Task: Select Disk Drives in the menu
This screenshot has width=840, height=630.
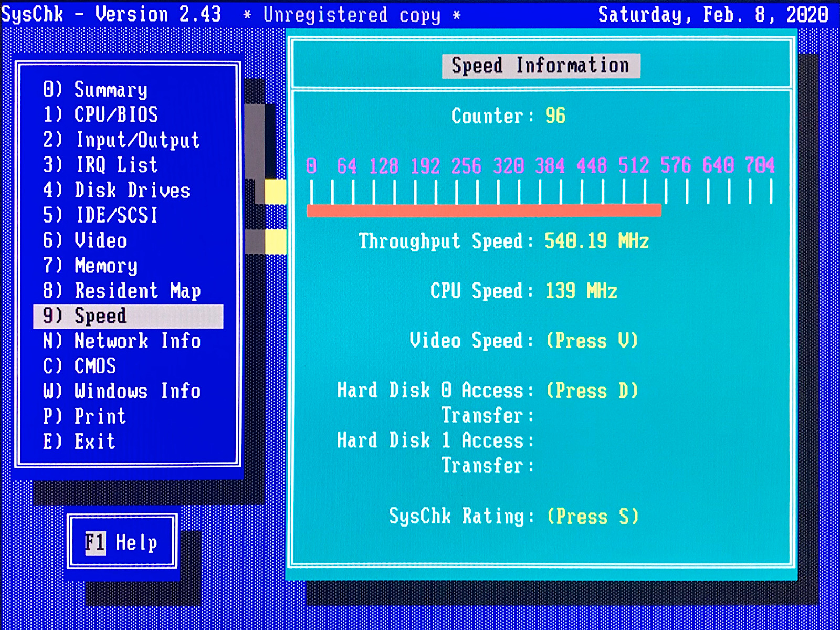Action: click(116, 190)
